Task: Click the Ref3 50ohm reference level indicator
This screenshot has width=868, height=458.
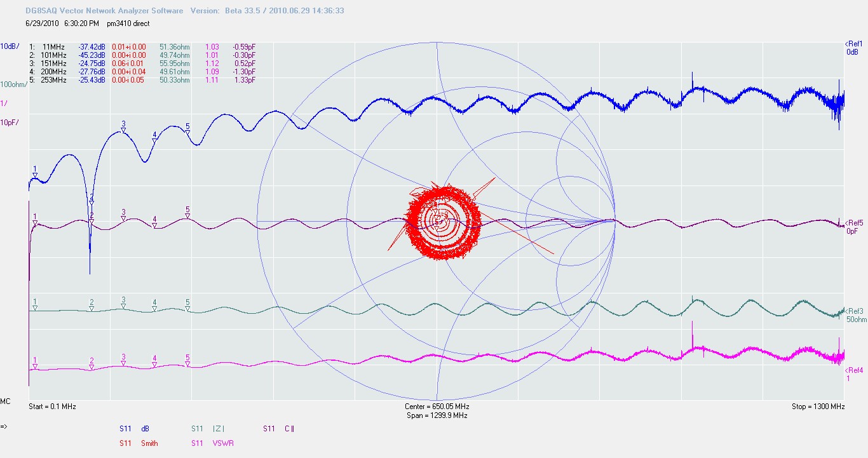Action: [x=856, y=315]
